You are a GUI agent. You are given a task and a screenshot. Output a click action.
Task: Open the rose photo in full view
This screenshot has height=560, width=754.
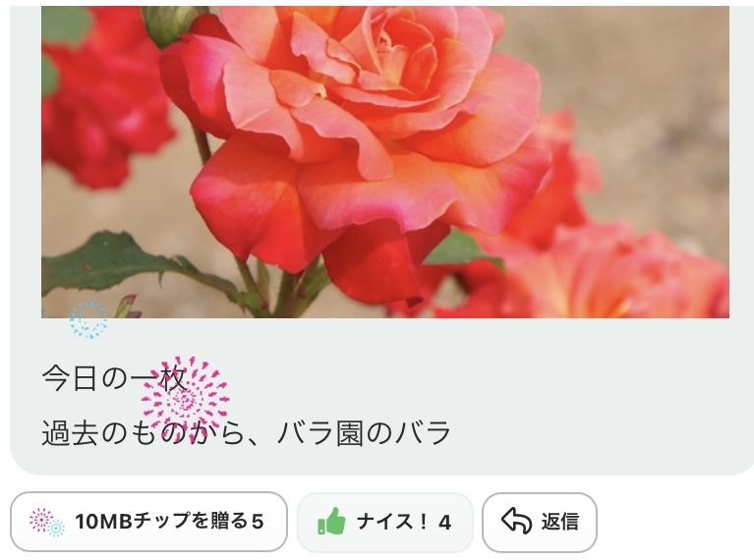coord(385,162)
